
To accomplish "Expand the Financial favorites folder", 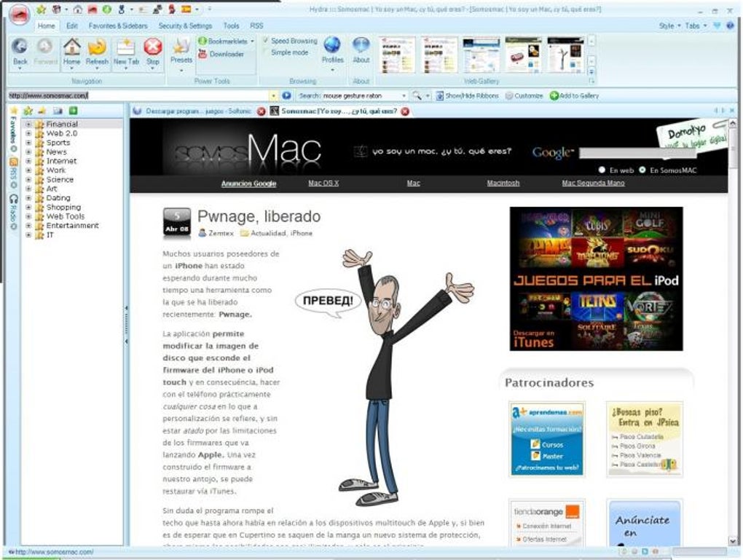I will click(28, 124).
